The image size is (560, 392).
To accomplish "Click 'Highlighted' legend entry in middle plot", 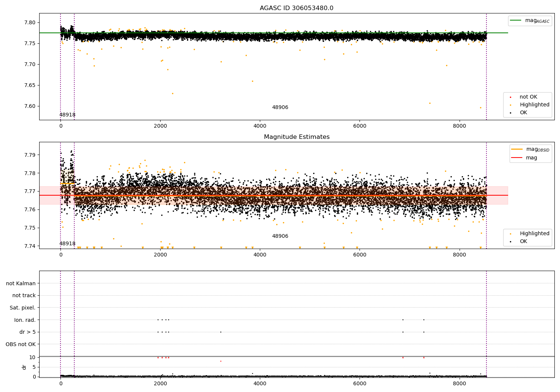I will pos(534,234).
